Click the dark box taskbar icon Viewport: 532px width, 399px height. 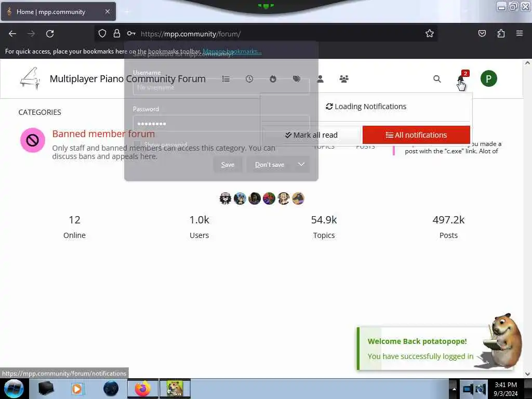[46, 389]
